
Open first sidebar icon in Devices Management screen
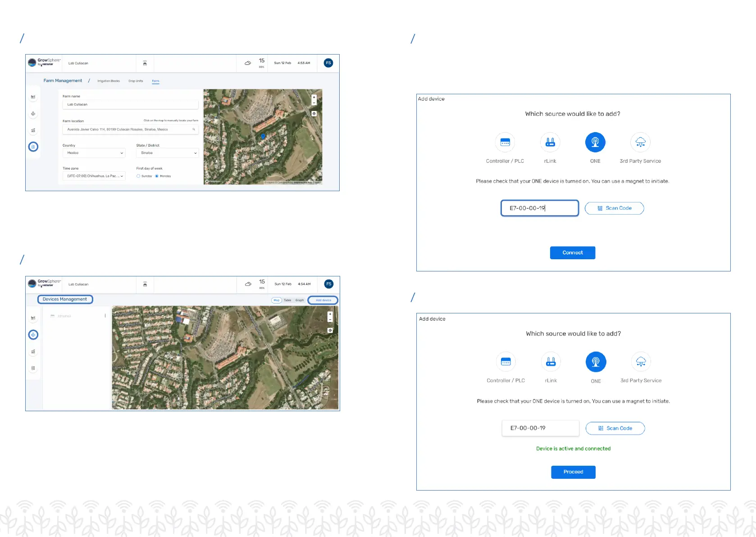point(33,318)
